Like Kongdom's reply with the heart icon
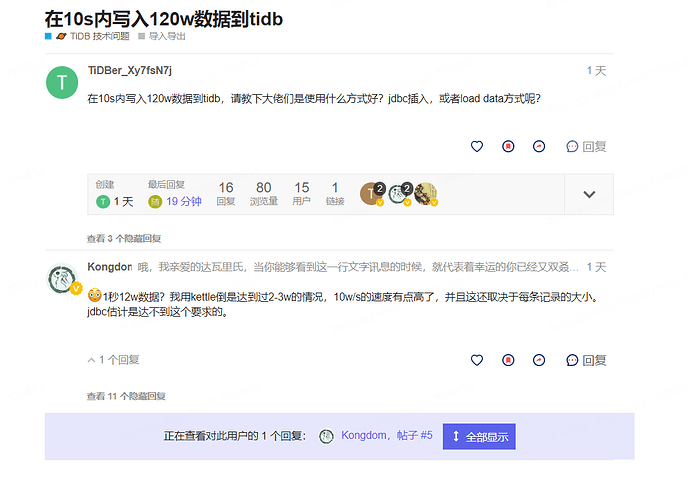The image size is (690, 492). 477,360
